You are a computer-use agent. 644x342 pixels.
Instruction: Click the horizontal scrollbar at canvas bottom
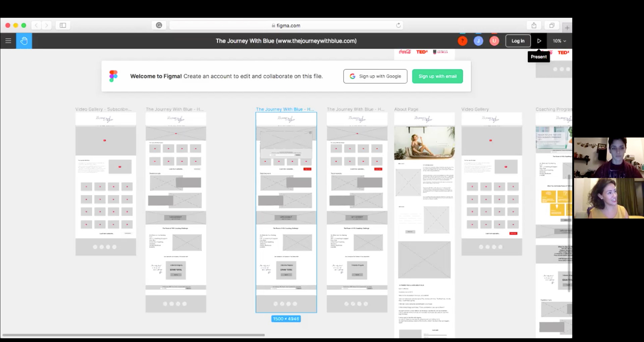133,335
